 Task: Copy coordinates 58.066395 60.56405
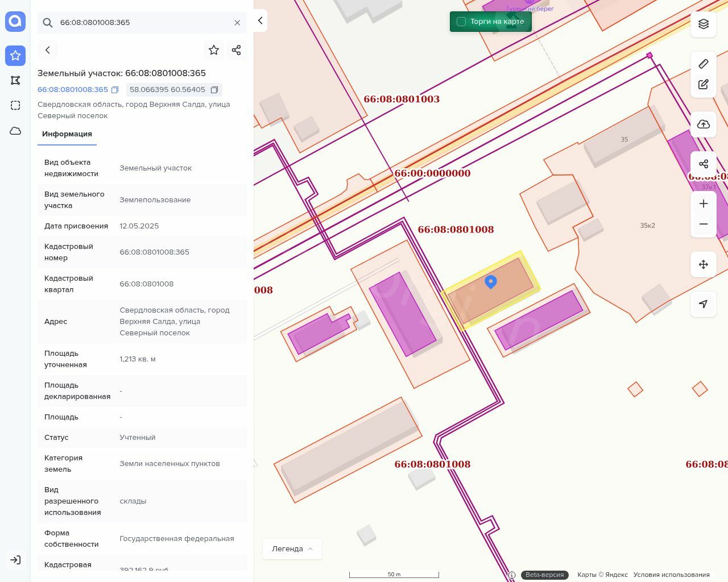coord(214,90)
